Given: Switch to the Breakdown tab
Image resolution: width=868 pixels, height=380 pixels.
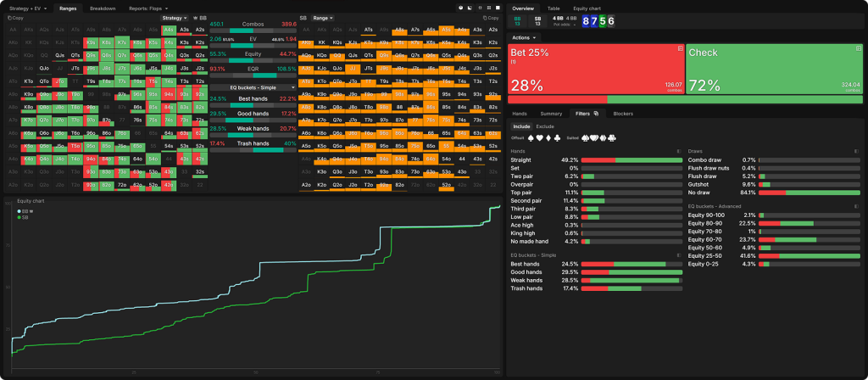Looking at the screenshot, I should pyautogui.click(x=103, y=8).
